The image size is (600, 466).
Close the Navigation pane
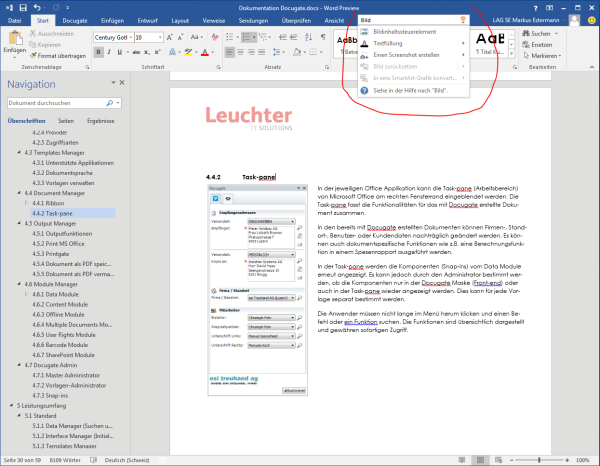click(x=122, y=82)
